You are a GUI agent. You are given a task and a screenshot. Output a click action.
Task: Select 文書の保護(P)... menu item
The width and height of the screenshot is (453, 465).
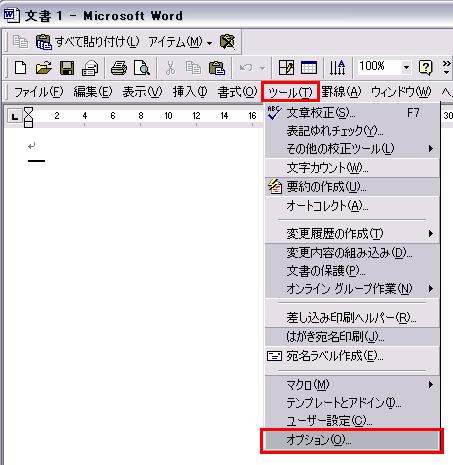(x=352, y=271)
